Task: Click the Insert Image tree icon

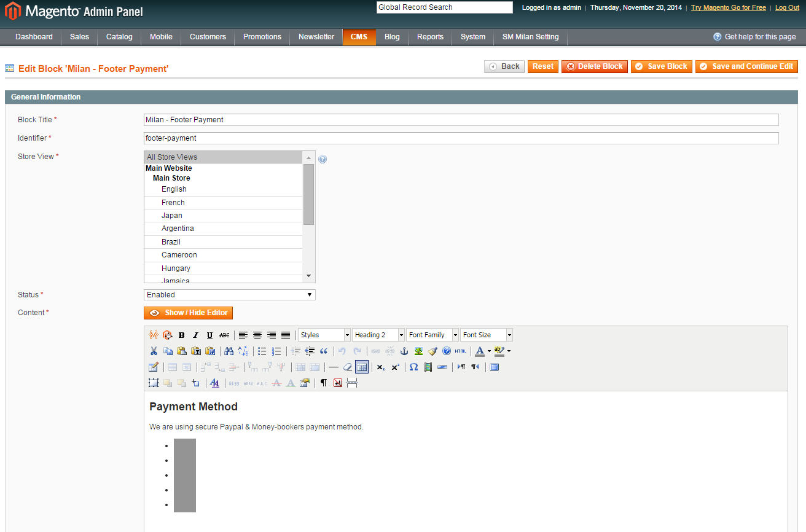Action: [418, 351]
